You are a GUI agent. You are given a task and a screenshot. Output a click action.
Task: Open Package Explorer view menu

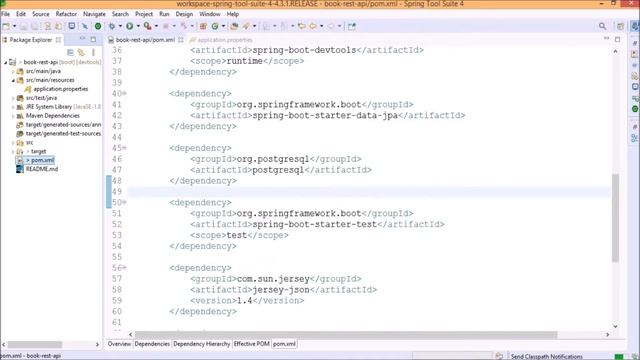click(x=93, y=52)
